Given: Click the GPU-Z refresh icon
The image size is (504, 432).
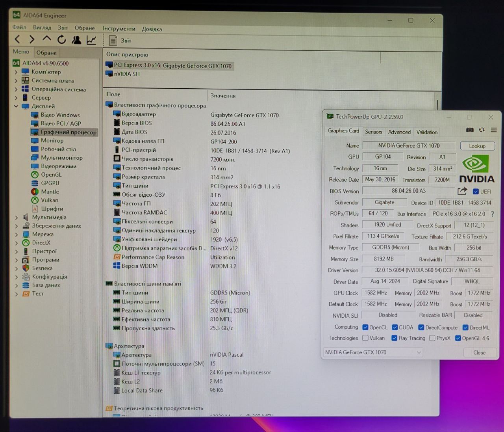Looking at the screenshot, I should click(482, 130).
